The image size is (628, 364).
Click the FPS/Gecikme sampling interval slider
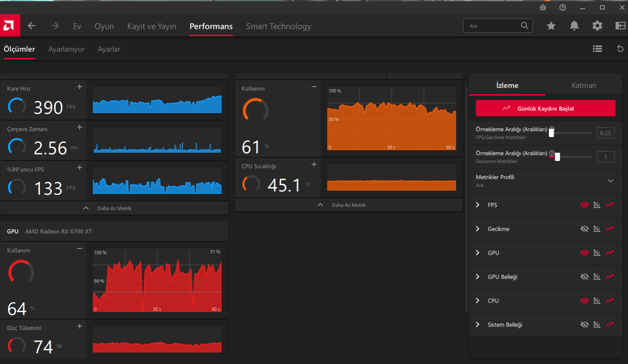[571, 133]
